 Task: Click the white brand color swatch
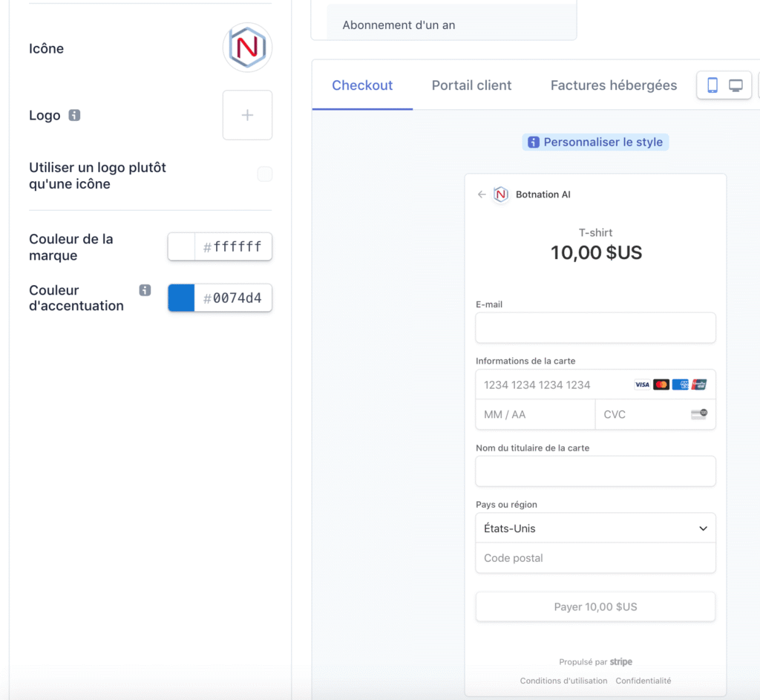[x=181, y=247]
